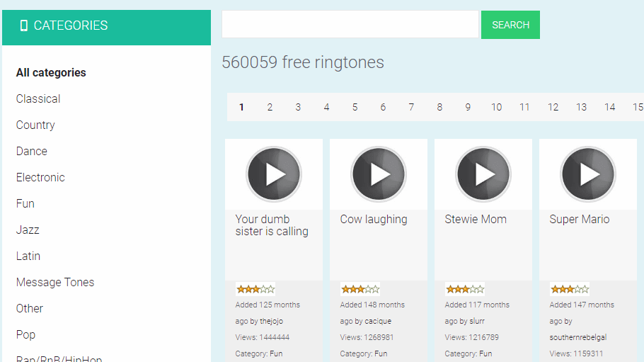This screenshot has width=644, height=362.
Task: Select the Classical category
Action: click(x=38, y=99)
